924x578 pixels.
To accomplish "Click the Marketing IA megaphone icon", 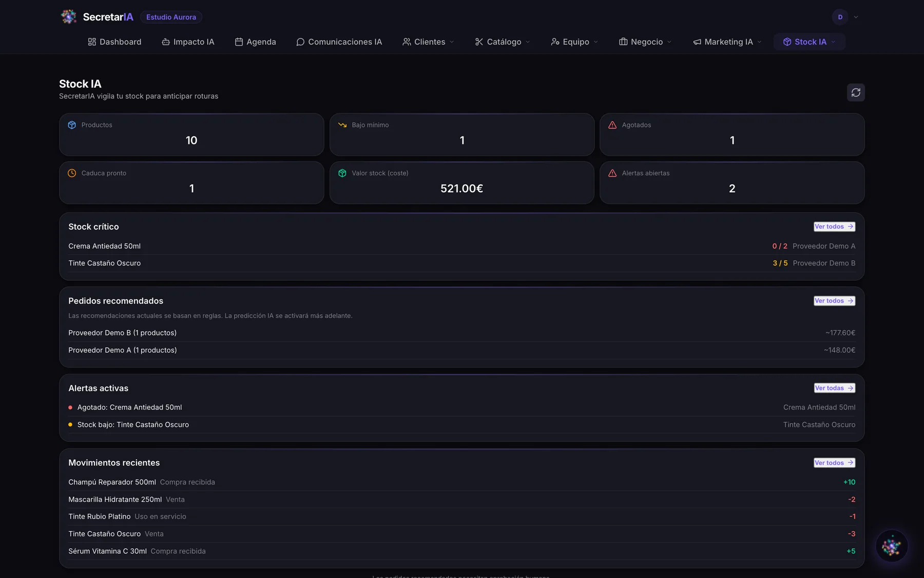I will (697, 42).
